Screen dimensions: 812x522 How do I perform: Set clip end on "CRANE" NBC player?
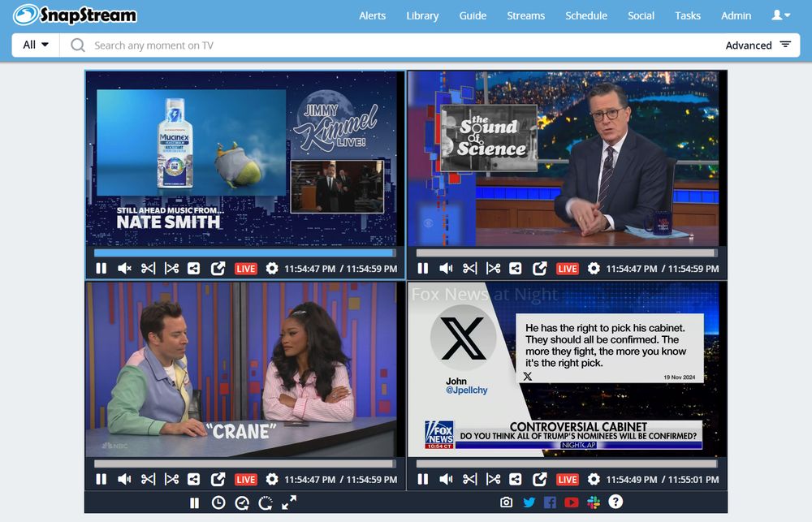(171, 479)
